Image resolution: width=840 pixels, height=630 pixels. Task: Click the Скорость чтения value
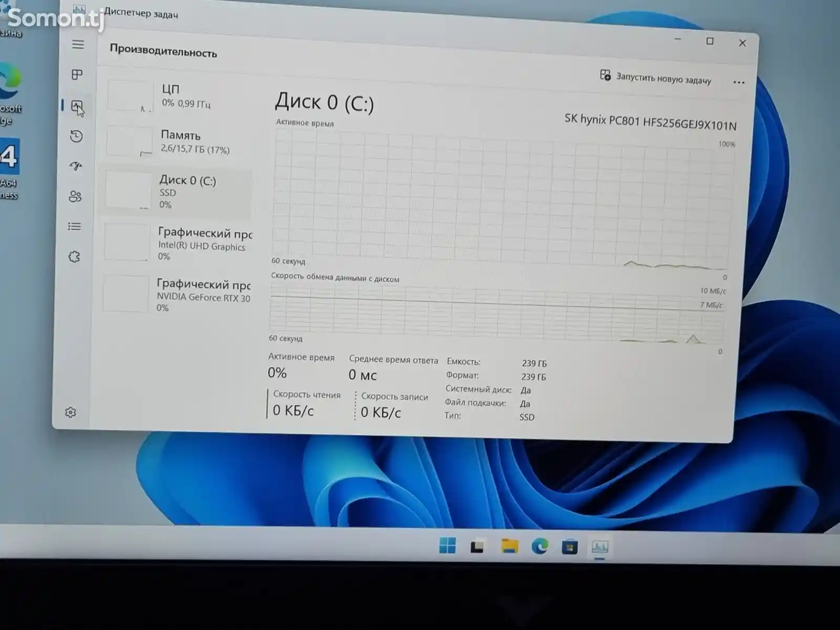pos(293,411)
